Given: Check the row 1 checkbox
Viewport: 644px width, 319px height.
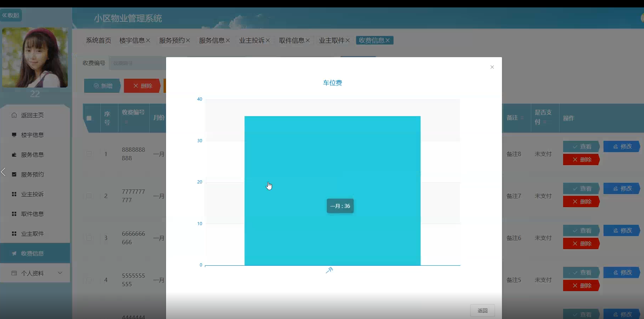Looking at the screenshot, I should click(x=89, y=154).
